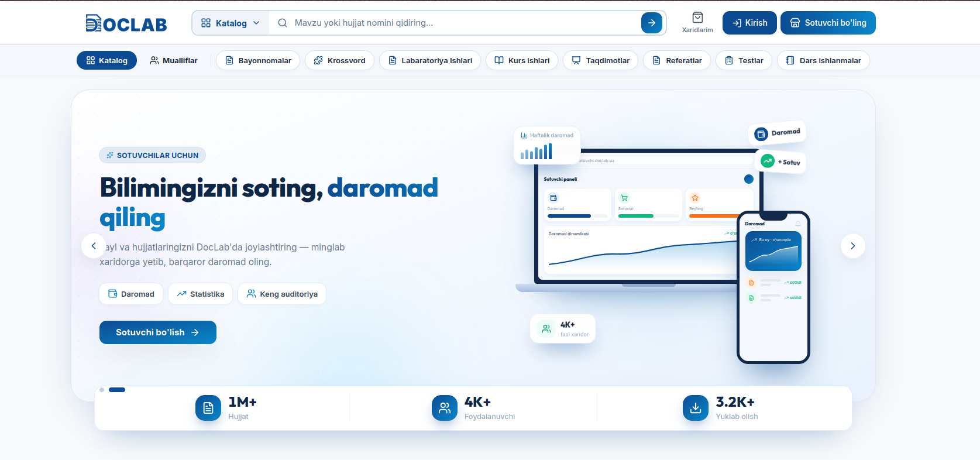The height and width of the screenshot is (460, 980).
Task: Select the first carousel dot indicator
Action: coord(102,390)
